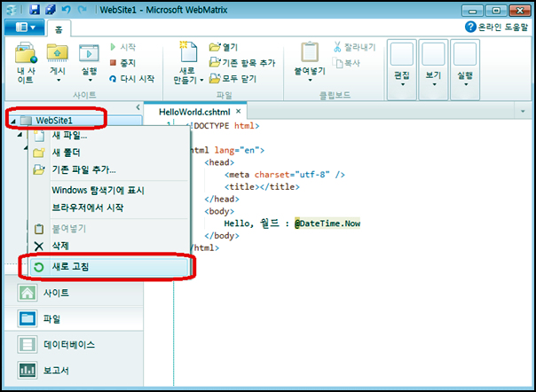This screenshot has width=536, height=392.
Task: Click the Save All icon in title bar
Action: pyautogui.click(x=51, y=9)
